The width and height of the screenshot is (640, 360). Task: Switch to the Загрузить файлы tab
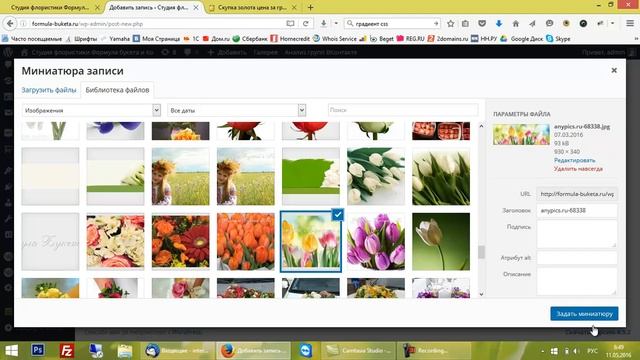click(x=49, y=90)
